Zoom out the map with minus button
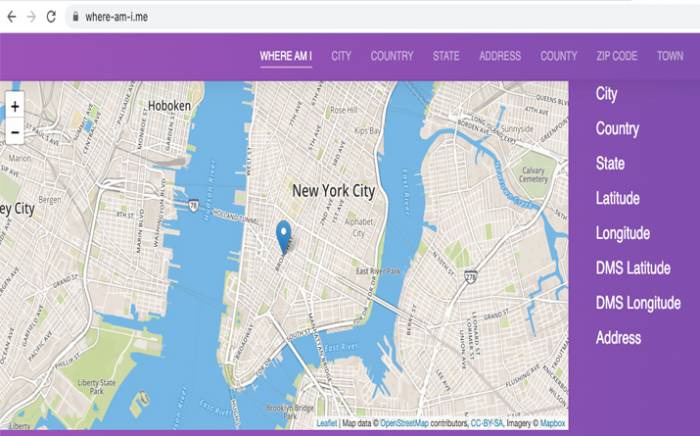Viewport: 700px width, 436px height. 15,132
